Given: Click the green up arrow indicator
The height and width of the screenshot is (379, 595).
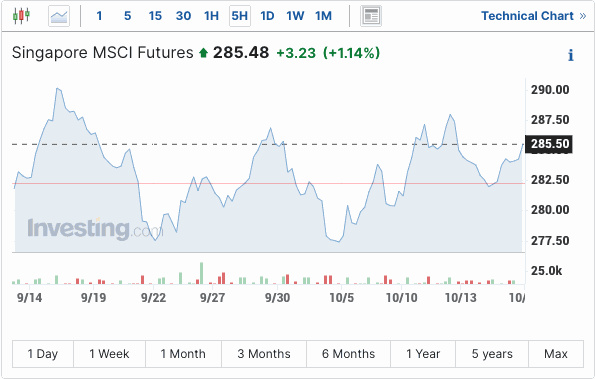Looking at the screenshot, I should click(x=203, y=53).
